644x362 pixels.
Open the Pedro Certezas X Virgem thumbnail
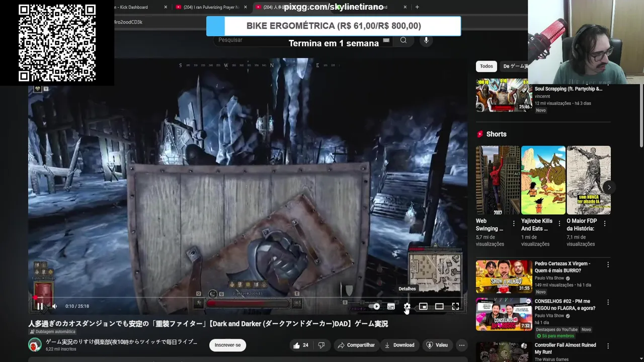[x=504, y=276]
